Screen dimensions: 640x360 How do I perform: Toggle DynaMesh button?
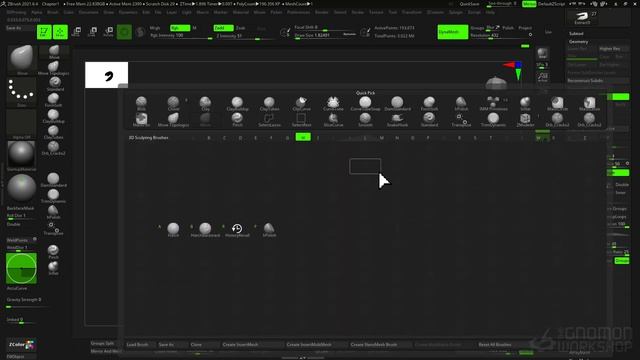coord(453,32)
